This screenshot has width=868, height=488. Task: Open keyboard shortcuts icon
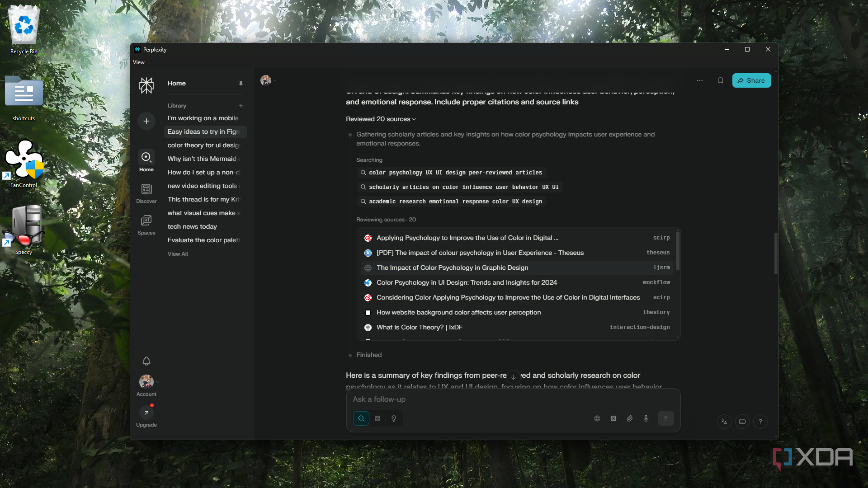(742, 422)
